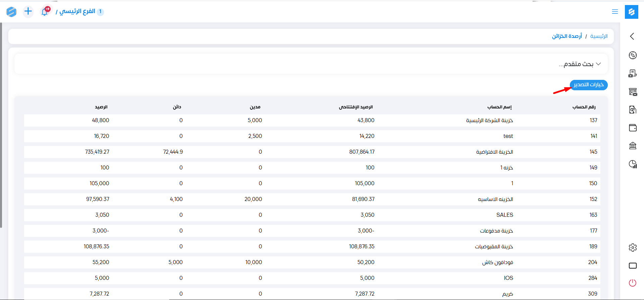This screenshot has width=644, height=300.
Task: Click the user profile avatar
Action: click(x=11, y=12)
